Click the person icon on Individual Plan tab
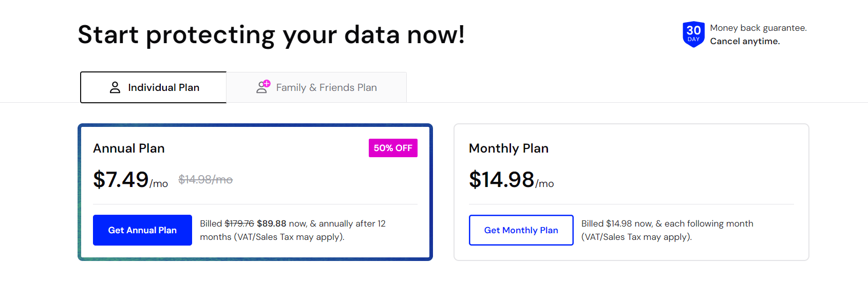The width and height of the screenshot is (868, 299). 115,87
